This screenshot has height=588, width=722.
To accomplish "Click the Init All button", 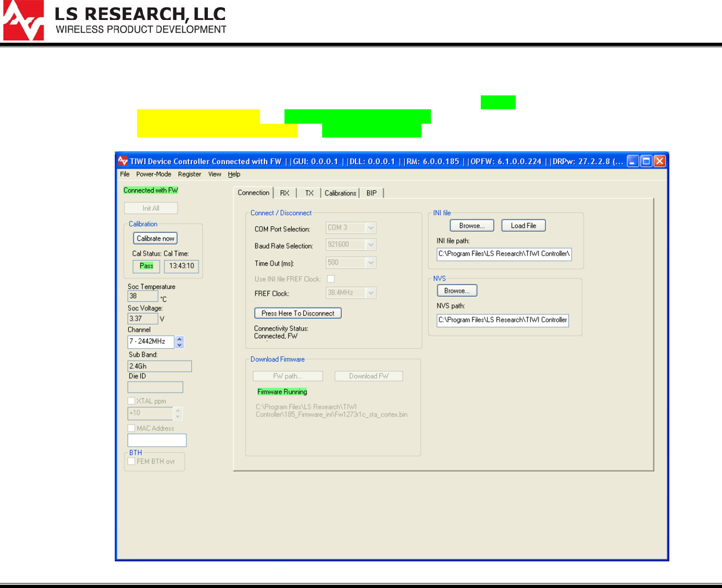I will tap(151, 208).
